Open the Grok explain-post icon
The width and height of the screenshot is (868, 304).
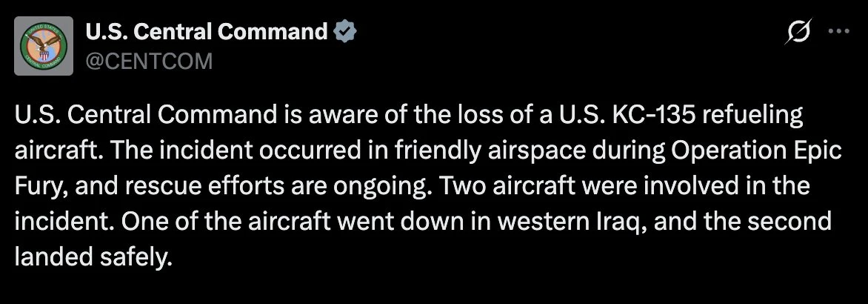point(801,32)
